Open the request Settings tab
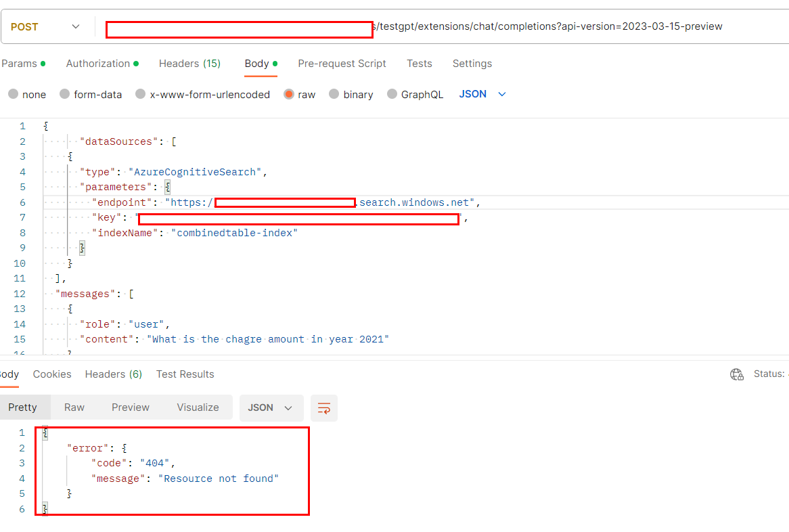 [472, 63]
